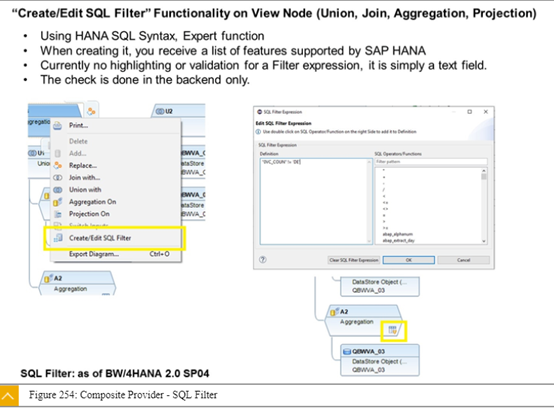Close the SQL Filter Expression dialog
Image resolution: width=554 pixels, height=411 pixels.
coord(486,112)
